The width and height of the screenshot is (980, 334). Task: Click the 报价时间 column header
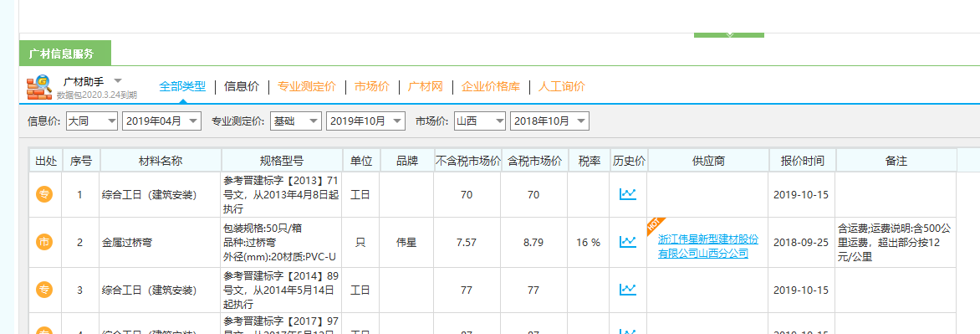802,161
